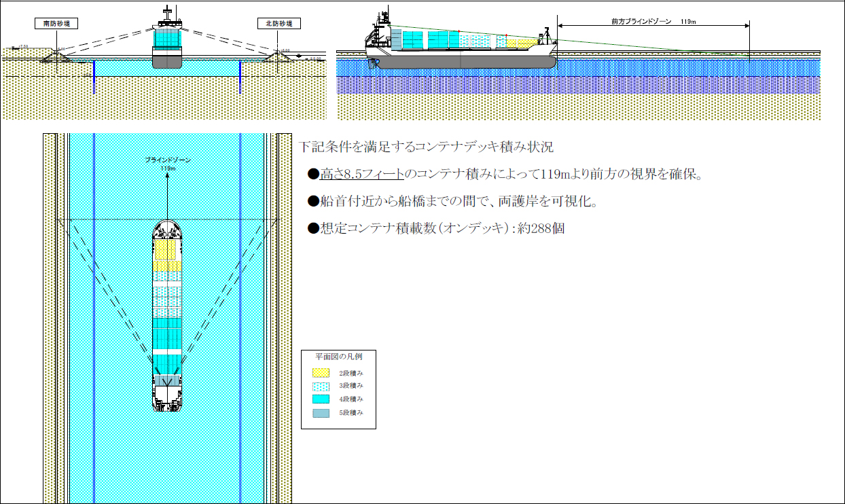Click the yellow 2段積み legend swatch

pos(321,373)
